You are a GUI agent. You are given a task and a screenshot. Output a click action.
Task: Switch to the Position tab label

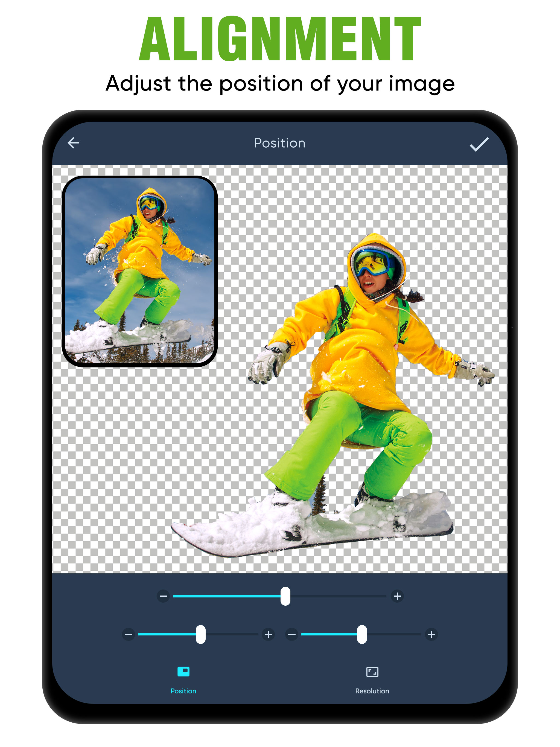[x=183, y=691]
